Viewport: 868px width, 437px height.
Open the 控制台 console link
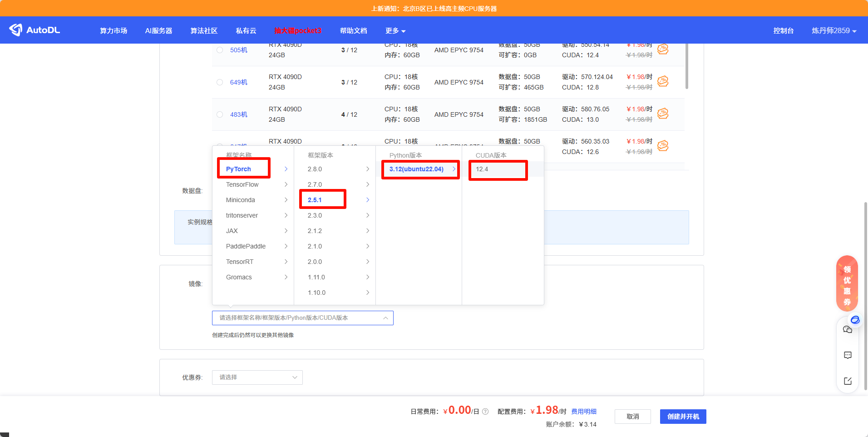784,30
